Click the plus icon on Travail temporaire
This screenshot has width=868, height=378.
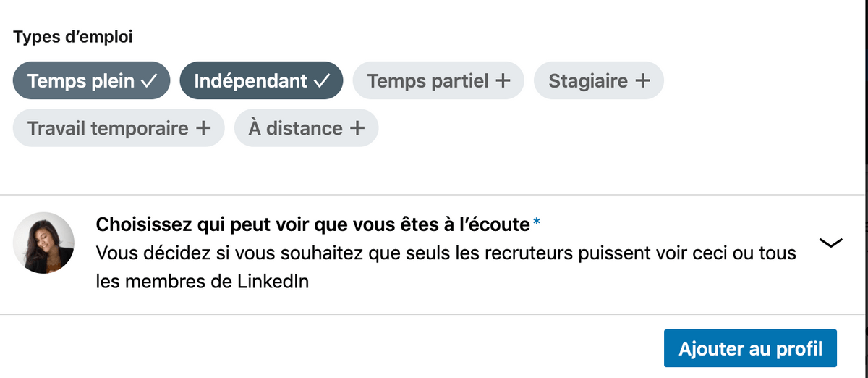pyautogui.click(x=204, y=129)
